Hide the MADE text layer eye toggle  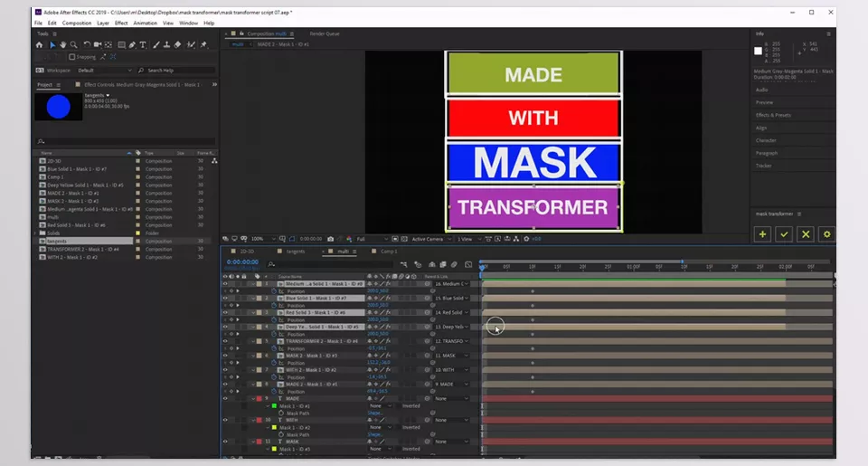click(x=225, y=398)
